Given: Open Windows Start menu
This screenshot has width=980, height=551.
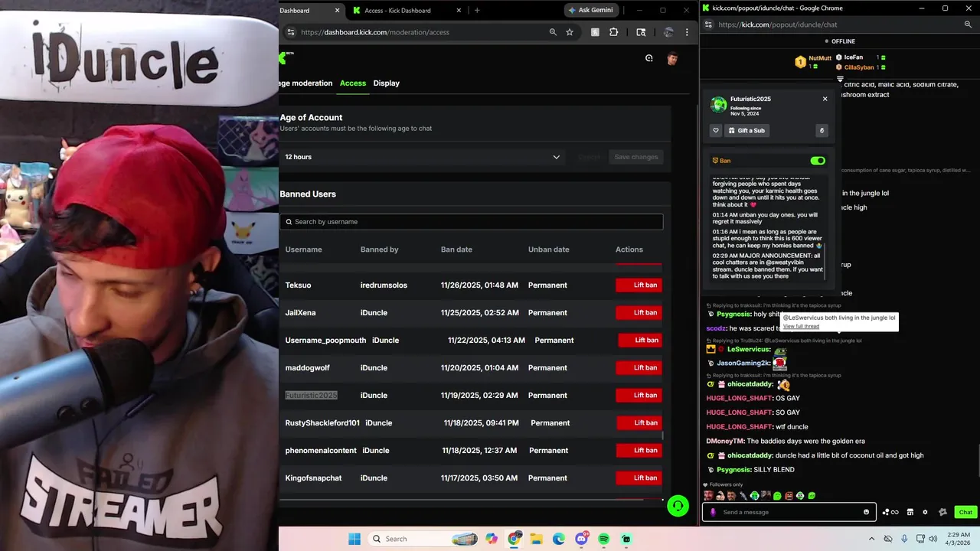Looking at the screenshot, I should 354,539.
